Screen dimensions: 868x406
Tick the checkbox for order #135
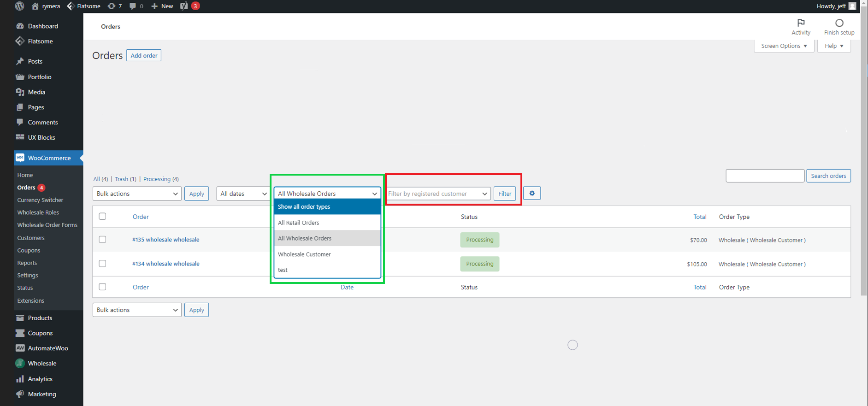[x=102, y=240]
